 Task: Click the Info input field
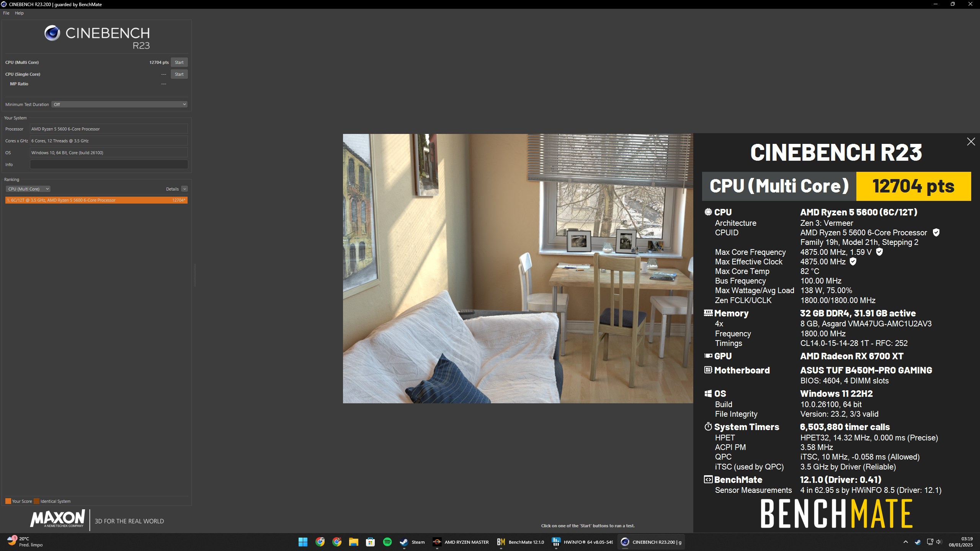pyautogui.click(x=109, y=165)
